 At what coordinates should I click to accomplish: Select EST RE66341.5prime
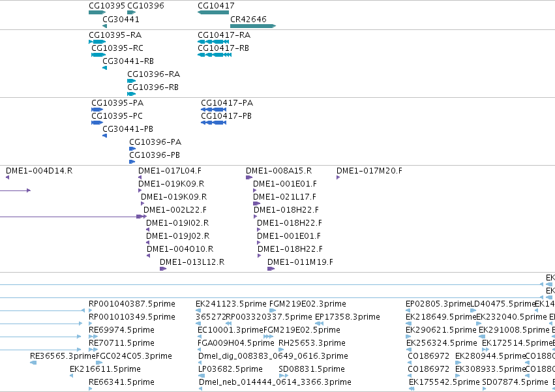coord(122,383)
